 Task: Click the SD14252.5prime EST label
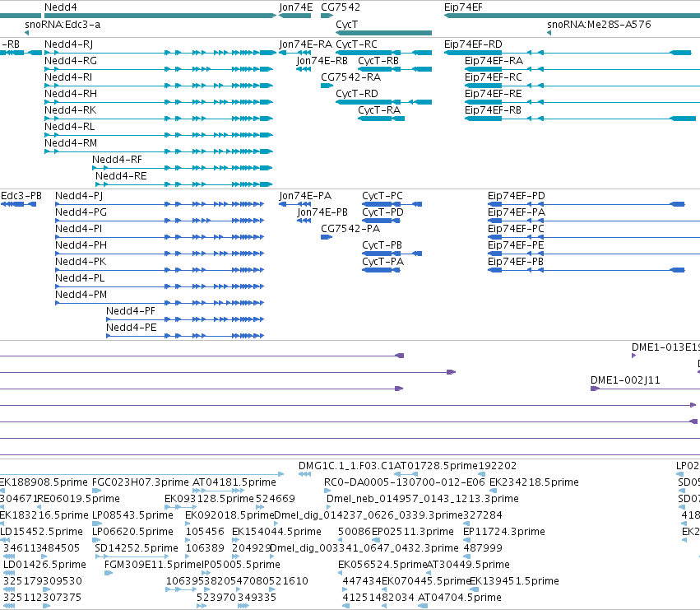click(x=137, y=548)
